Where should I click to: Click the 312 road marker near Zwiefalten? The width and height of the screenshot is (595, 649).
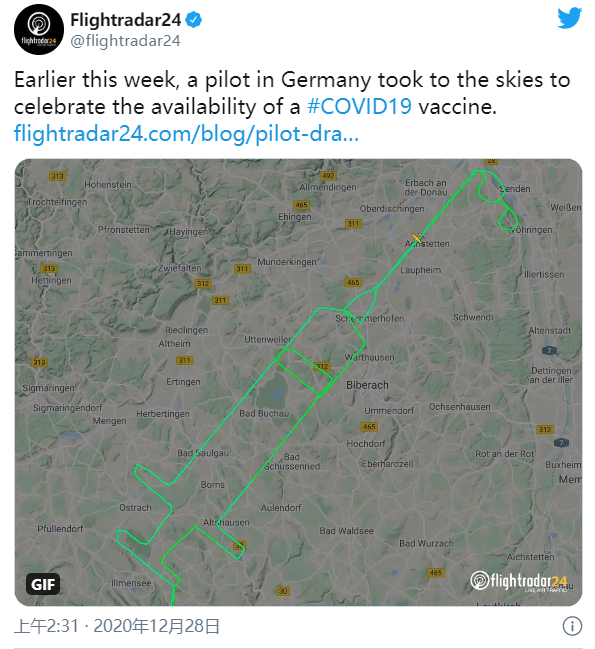203,284
